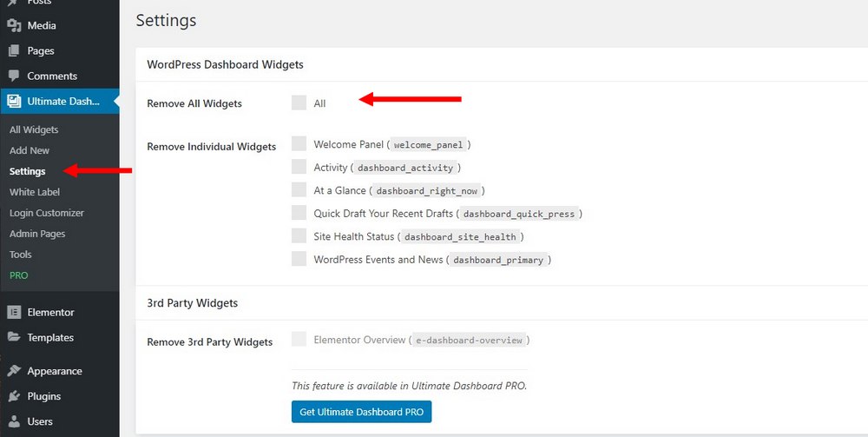
Task: Click the Media library icon
Action: [14, 25]
